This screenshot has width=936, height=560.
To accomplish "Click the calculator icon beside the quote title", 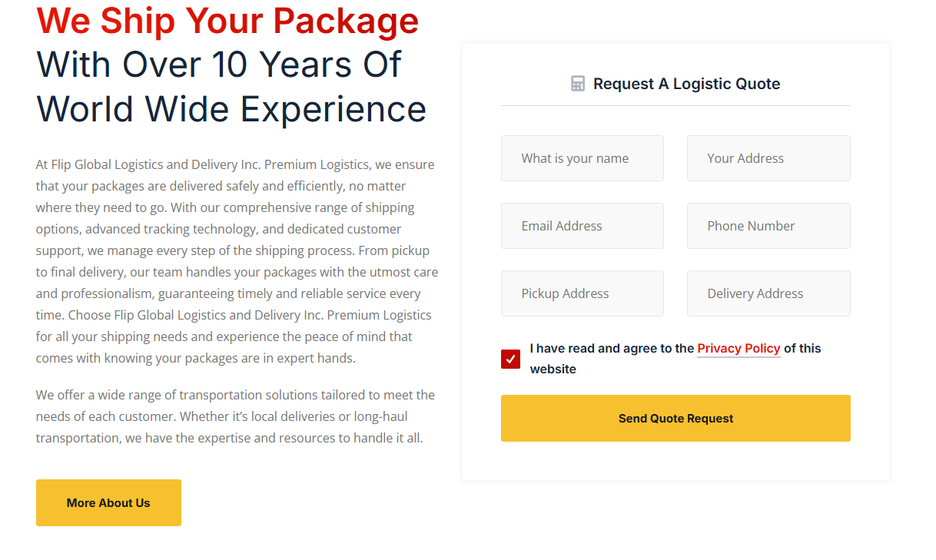I will [578, 84].
